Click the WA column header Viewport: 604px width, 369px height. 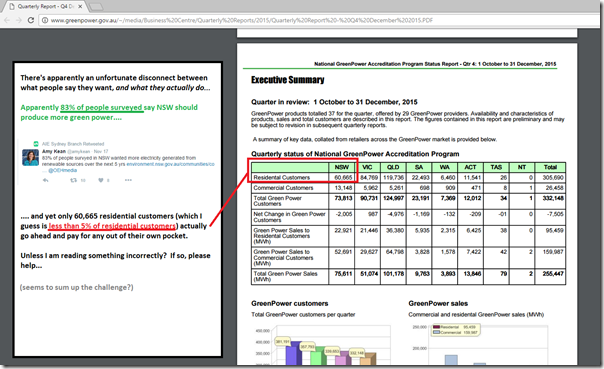(x=445, y=167)
